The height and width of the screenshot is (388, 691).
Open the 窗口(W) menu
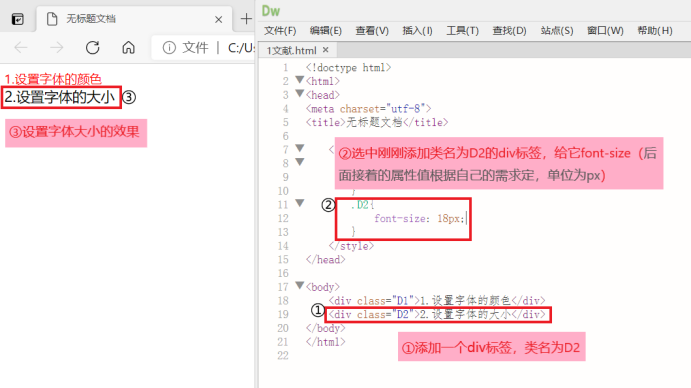[605, 30]
